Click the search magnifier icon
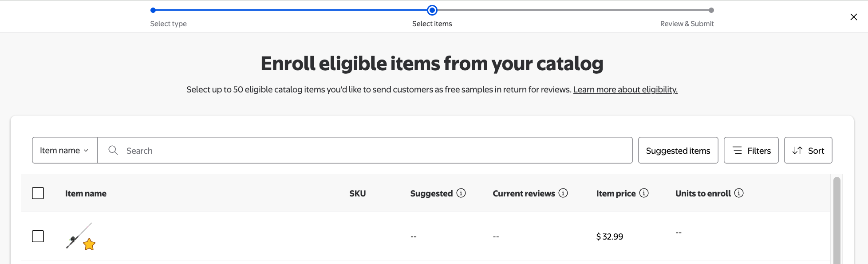868x264 pixels. point(113,150)
